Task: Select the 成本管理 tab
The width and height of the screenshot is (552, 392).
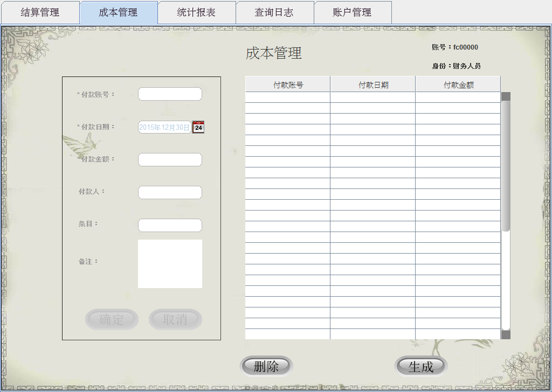Action: pyautogui.click(x=118, y=12)
